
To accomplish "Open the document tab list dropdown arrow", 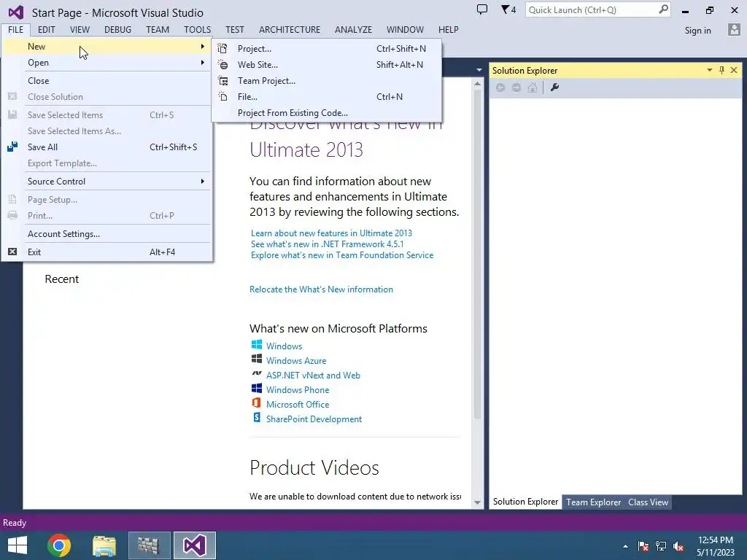I will coord(479,70).
